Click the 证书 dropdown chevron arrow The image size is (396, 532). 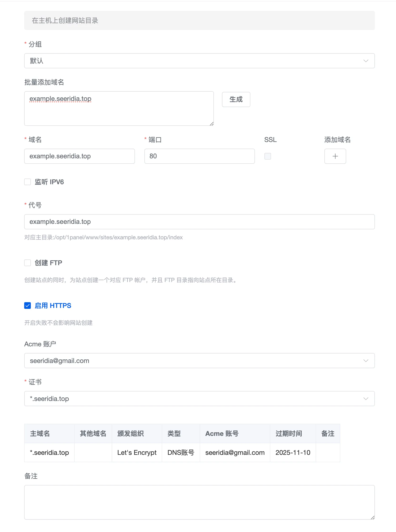pos(366,399)
